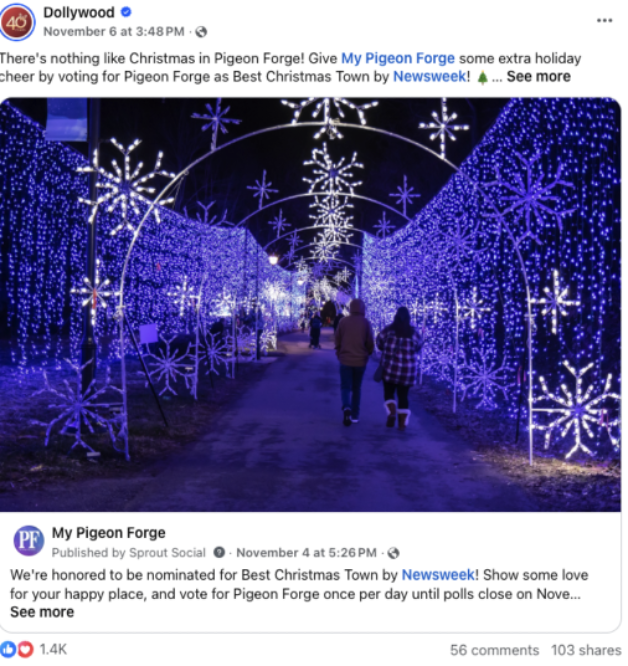Click the Dollywood verified badge
The height and width of the screenshot is (666, 628).
click(x=126, y=12)
